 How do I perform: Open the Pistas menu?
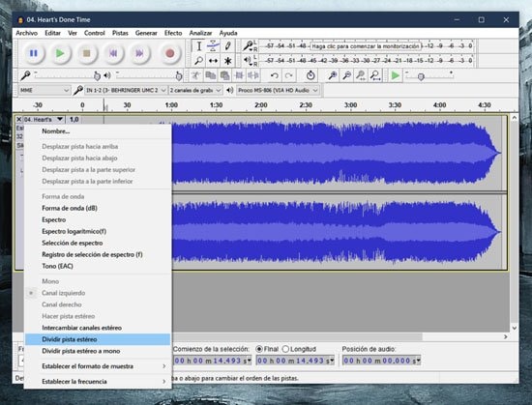(120, 33)
